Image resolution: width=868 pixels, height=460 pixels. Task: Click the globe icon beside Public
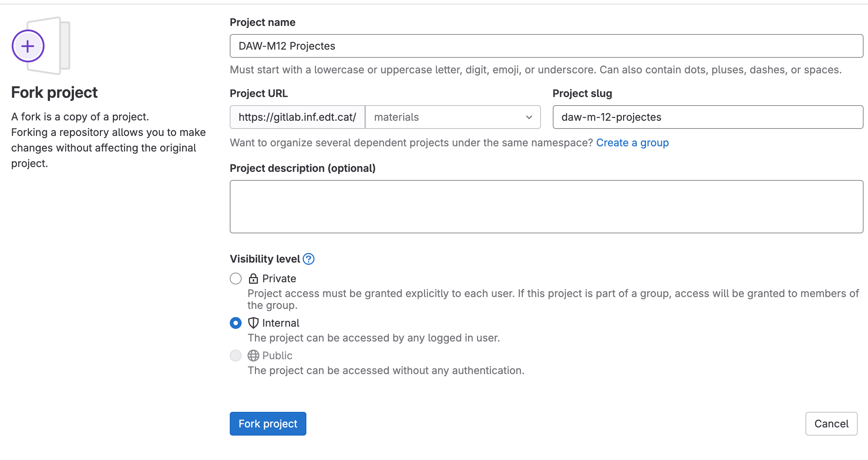click(x=253, y=355)
